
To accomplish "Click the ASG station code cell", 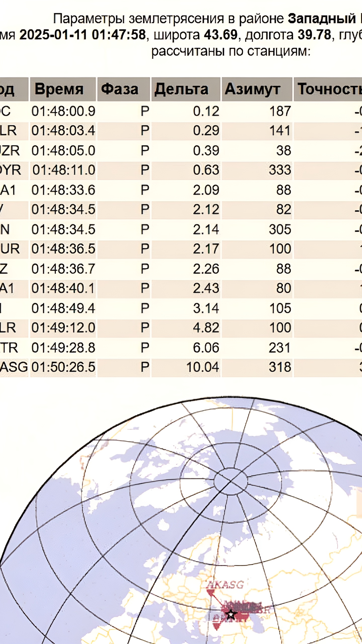I will (x=14, y=367).
